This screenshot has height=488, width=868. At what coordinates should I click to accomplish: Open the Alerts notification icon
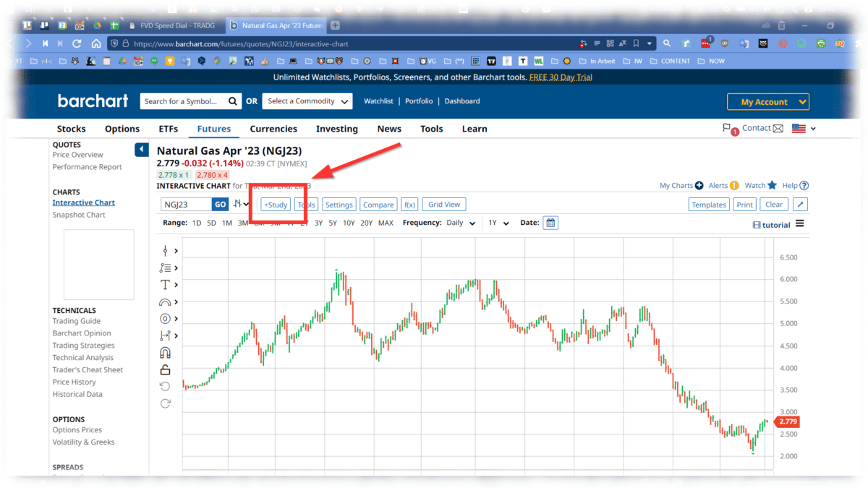click(733, 185)
